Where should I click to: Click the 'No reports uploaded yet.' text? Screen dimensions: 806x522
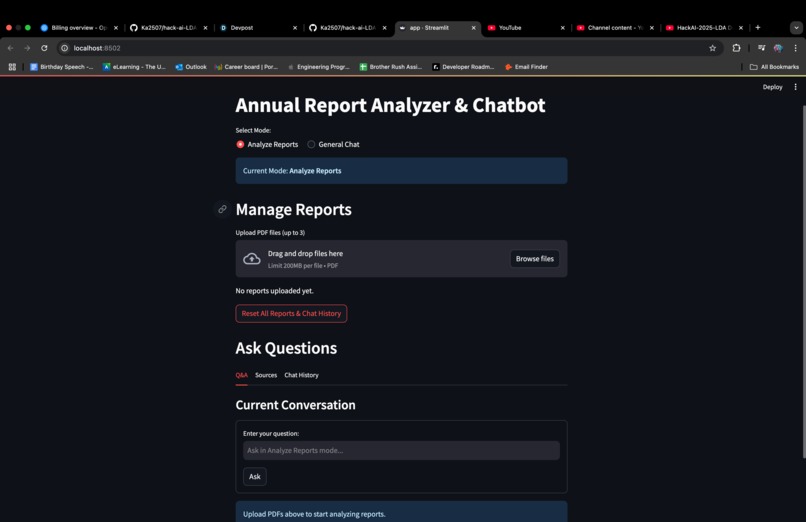[x=274, y=291]
